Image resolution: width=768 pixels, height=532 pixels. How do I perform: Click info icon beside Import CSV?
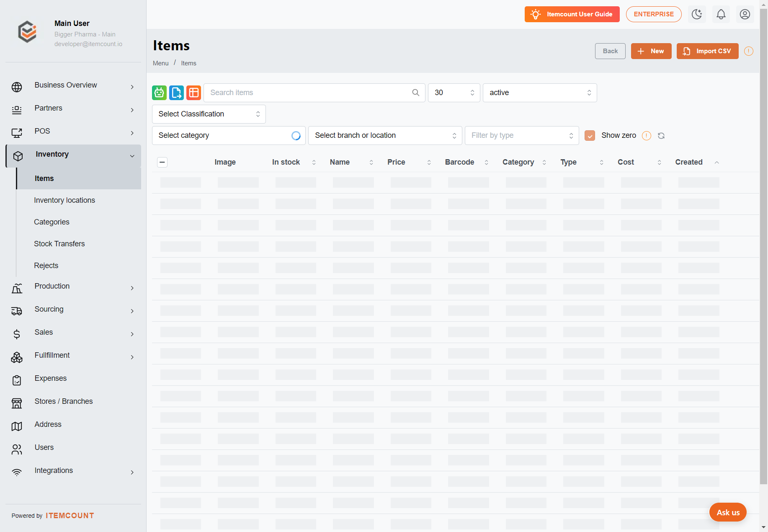(749, 51)
